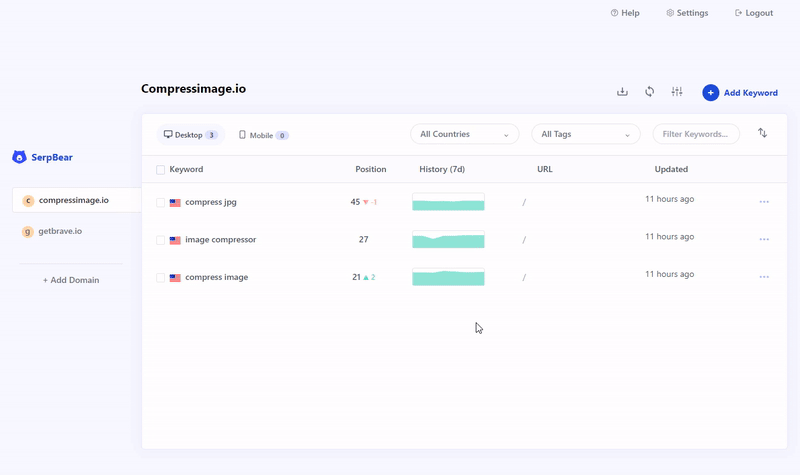Image resolution: width=800 pixels, height=475 pixels.
Task: Open options menu for image compressor row
Action: (764, 239)
